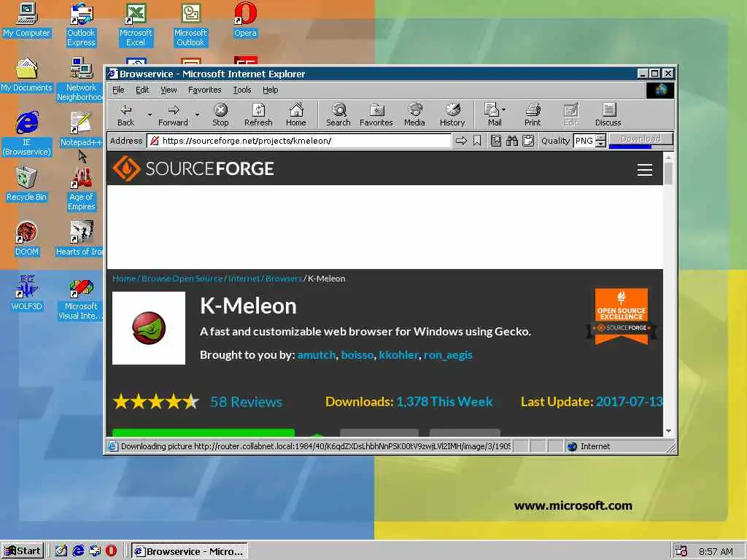Click the Internet breadcrumb link
The height and width of the screenshot is (560, 747).
(x=244, y=279)
